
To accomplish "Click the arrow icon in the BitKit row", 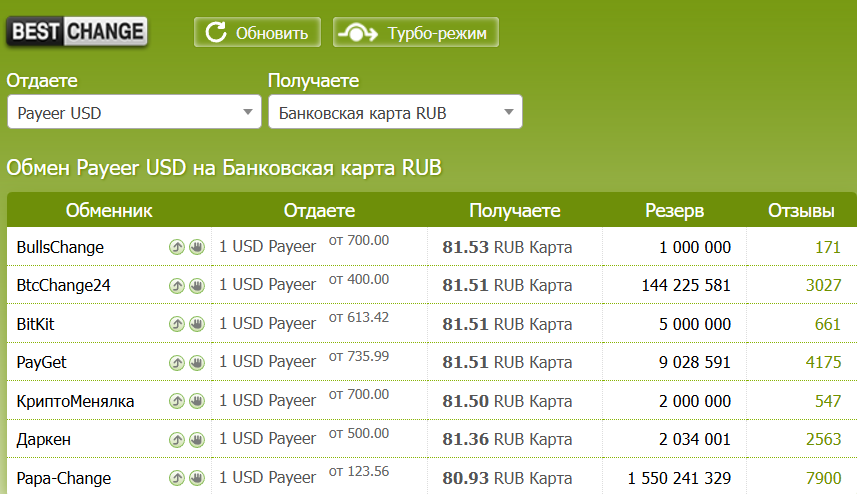I will pyautogui.click(x=176, y=325).
